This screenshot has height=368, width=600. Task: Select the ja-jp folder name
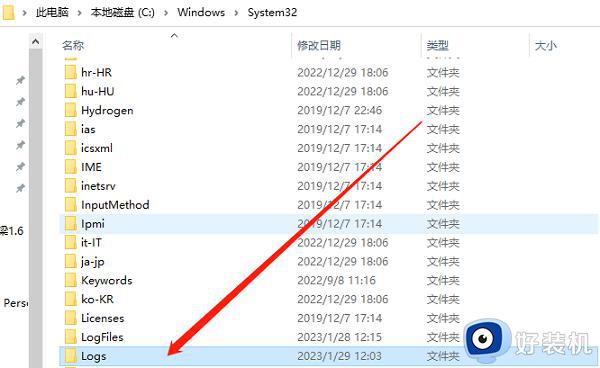pyautogui.click(x=93, y=262)
